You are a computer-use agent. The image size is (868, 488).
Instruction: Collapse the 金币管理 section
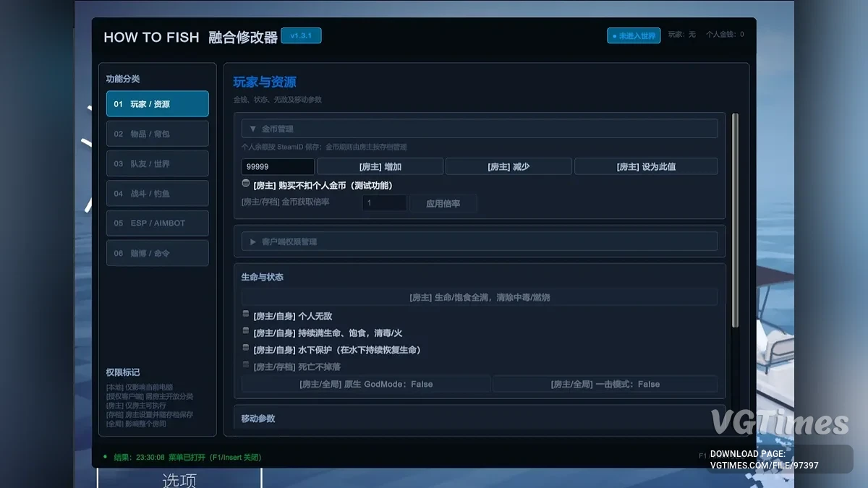pos(480,129)
